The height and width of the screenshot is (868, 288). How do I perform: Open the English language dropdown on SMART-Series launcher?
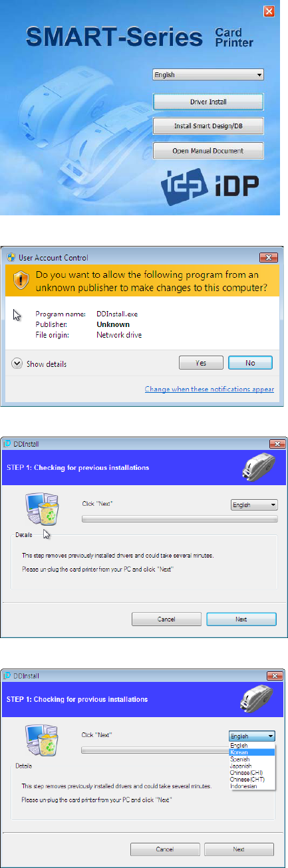pos(208,75)
